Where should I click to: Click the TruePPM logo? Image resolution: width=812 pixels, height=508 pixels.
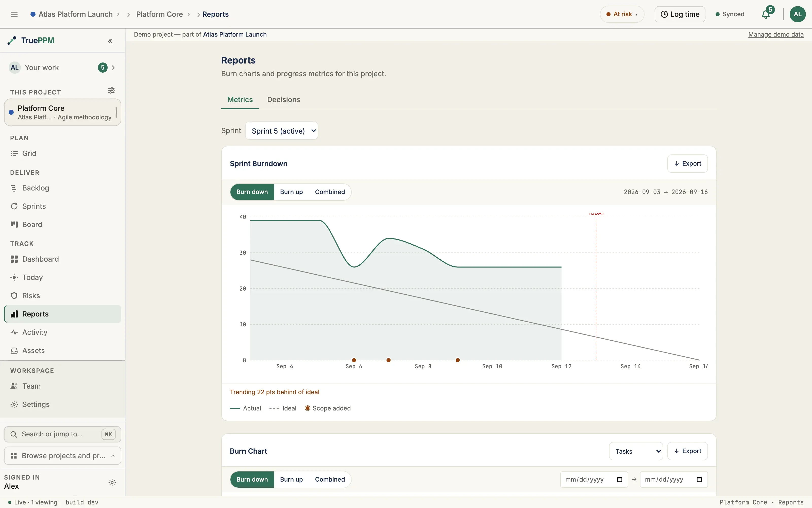(31, 41)
